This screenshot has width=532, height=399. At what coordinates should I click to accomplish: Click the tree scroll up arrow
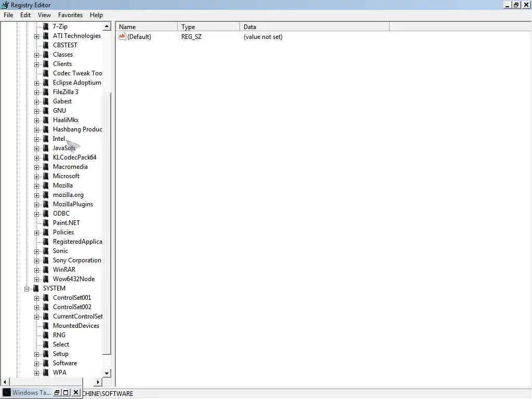pos(107,26)
